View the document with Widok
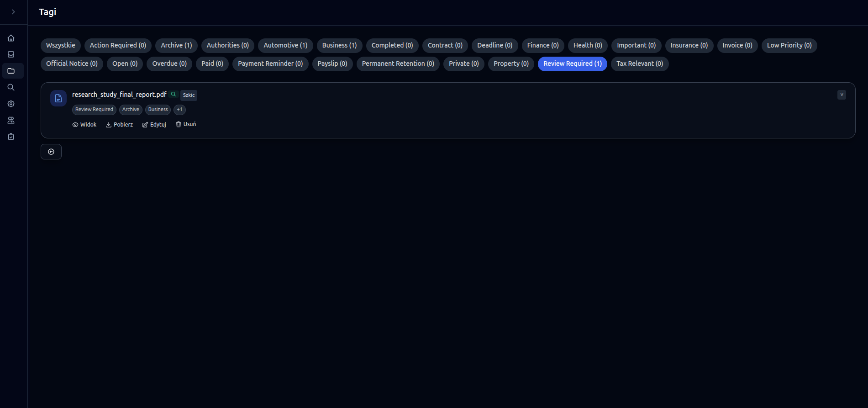This screenshot has height=408, width=868. coord(84,124)
